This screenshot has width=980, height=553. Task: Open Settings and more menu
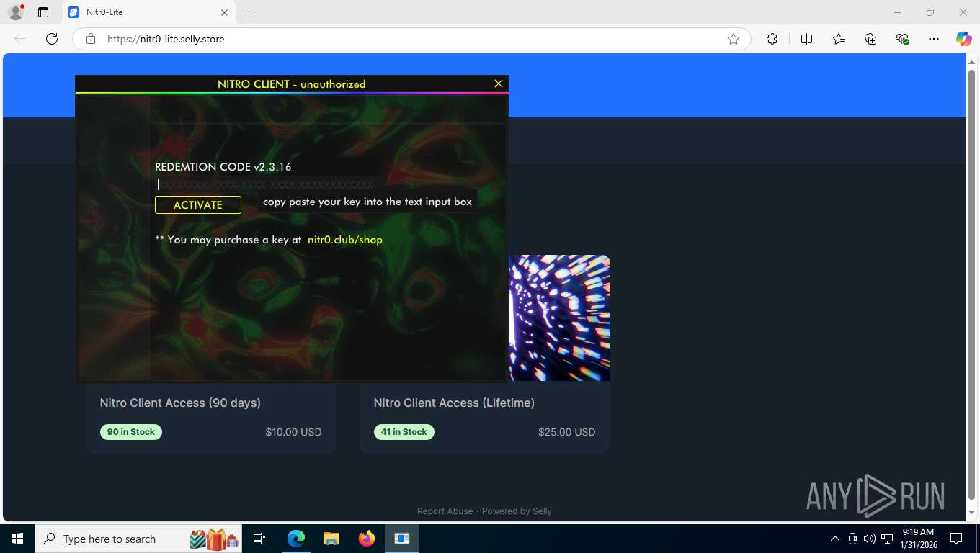point(934,39)
